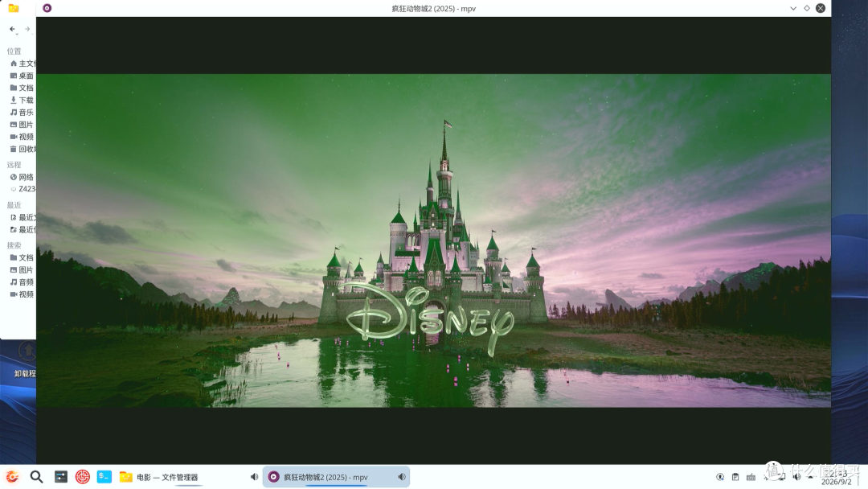This screenshot has width=868, height=489.
Task: Open 音乐 in the file manager sidebar
Action: click(23, 113)
